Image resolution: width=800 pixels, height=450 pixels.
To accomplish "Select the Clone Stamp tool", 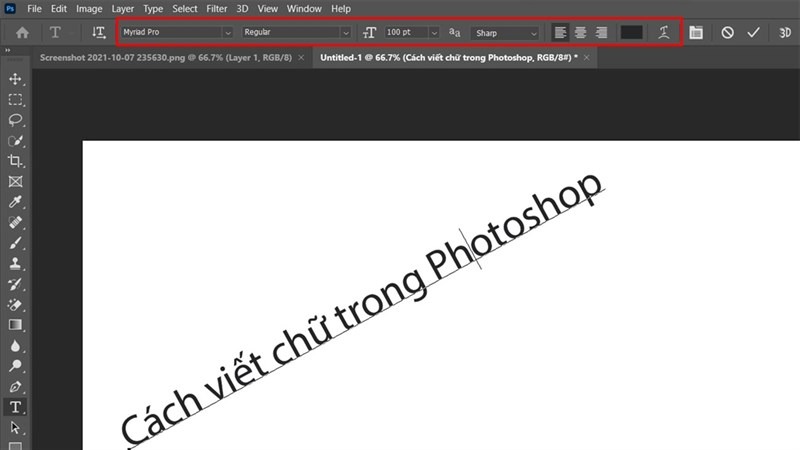I will point(15,264).
